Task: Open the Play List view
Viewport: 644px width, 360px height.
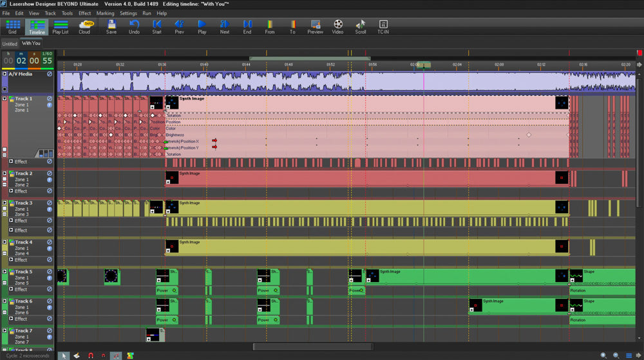Action: 61,26
